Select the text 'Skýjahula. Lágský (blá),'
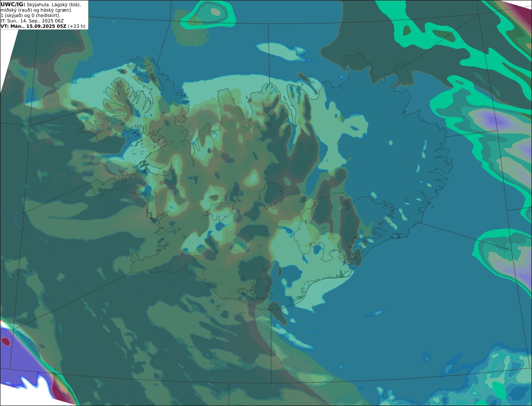The image size is (532, 406). tap(54, 5)
